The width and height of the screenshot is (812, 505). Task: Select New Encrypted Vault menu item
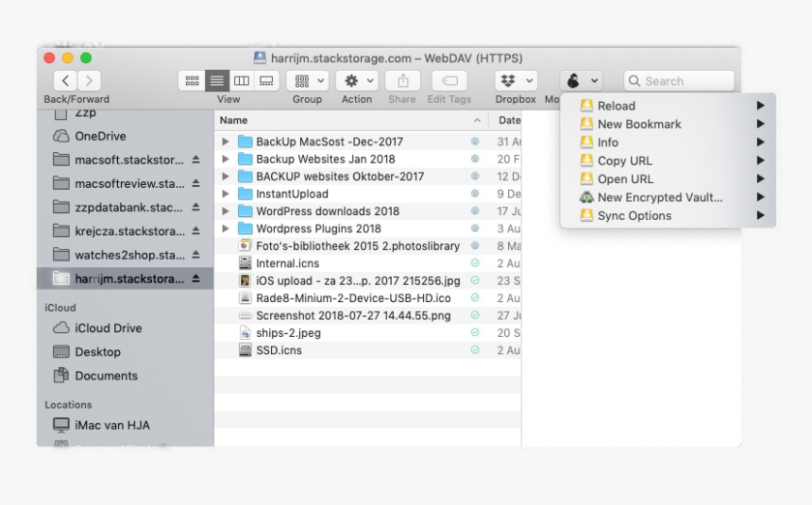[659, 197]
